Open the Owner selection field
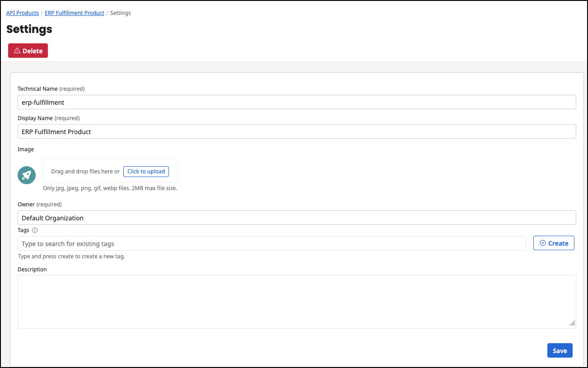The height and width of the screenshot is (368, 588). pos(297,218)
